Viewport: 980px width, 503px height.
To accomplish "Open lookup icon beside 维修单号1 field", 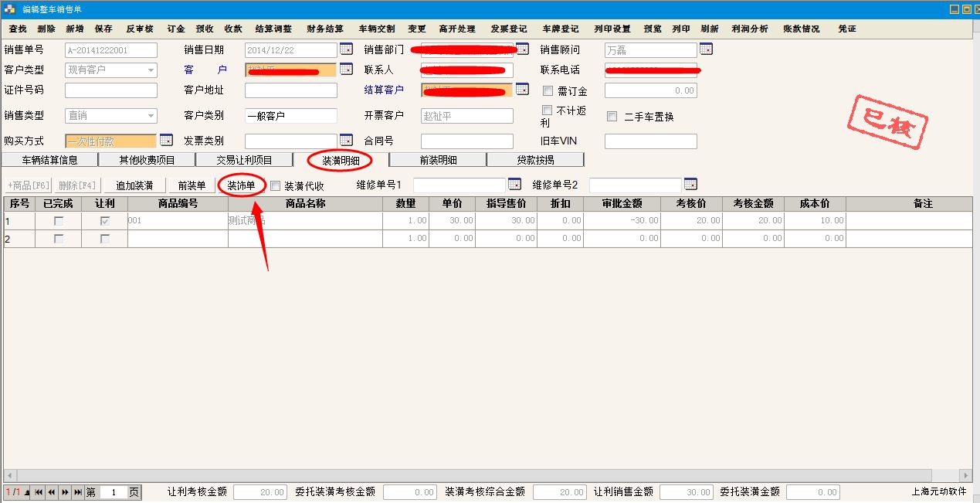I will (x=514, y=185).
